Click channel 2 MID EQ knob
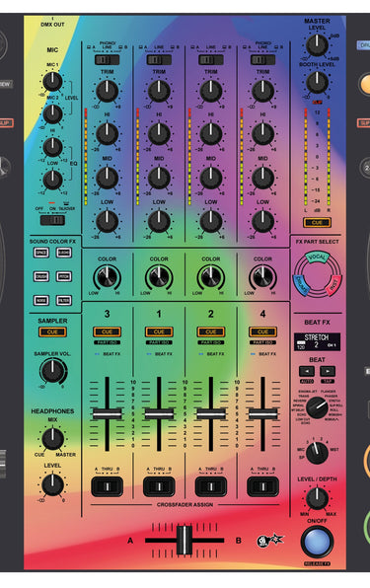Viewport: 370px width, 588px height. pyautogui.click(x=211, y=178)
